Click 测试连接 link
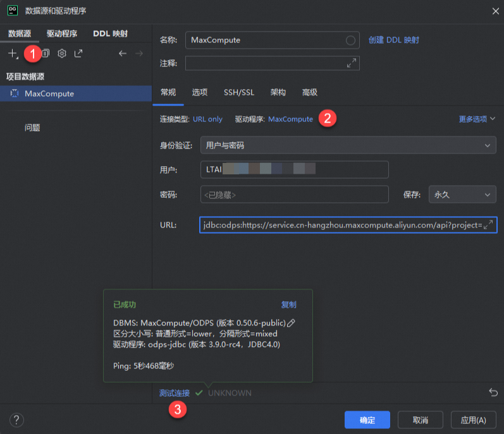This screenshot has height=434, width=504. pyautogui.click(x=175, y=393)
